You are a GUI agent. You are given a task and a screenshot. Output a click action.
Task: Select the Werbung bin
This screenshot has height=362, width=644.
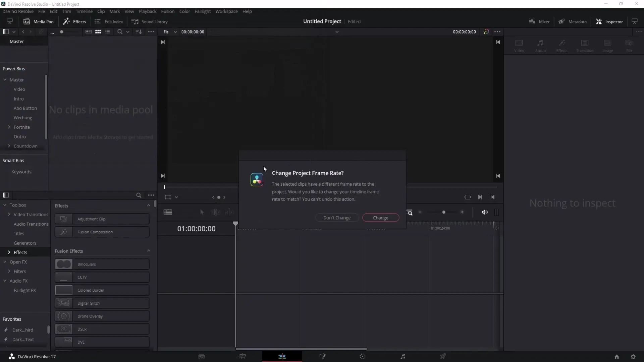(x=23, y=118)
